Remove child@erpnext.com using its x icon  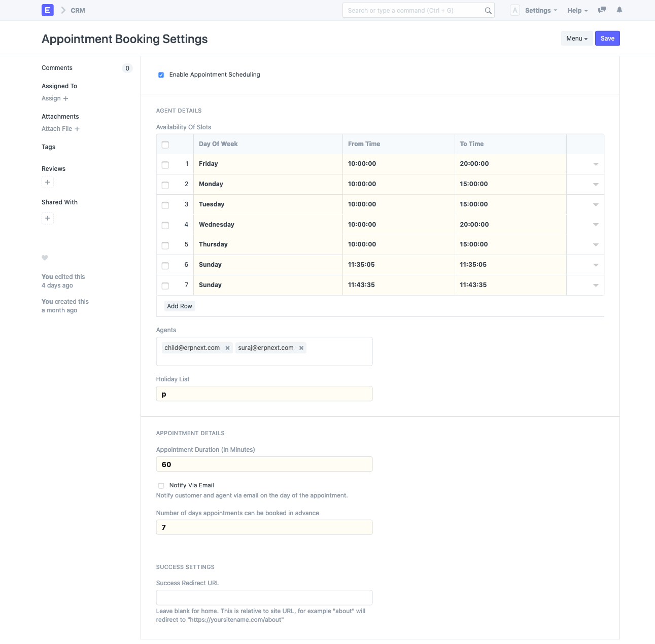coord(227,348)
